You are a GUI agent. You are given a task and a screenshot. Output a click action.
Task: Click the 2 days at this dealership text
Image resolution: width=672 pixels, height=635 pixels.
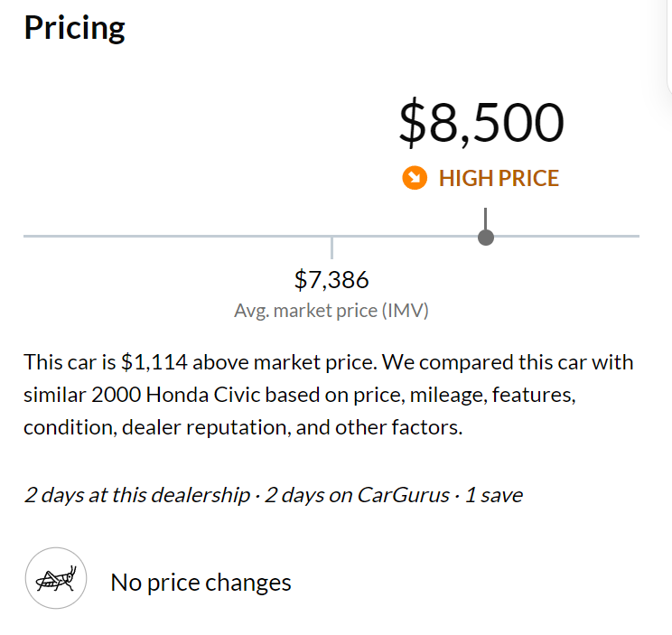[136, 495]
